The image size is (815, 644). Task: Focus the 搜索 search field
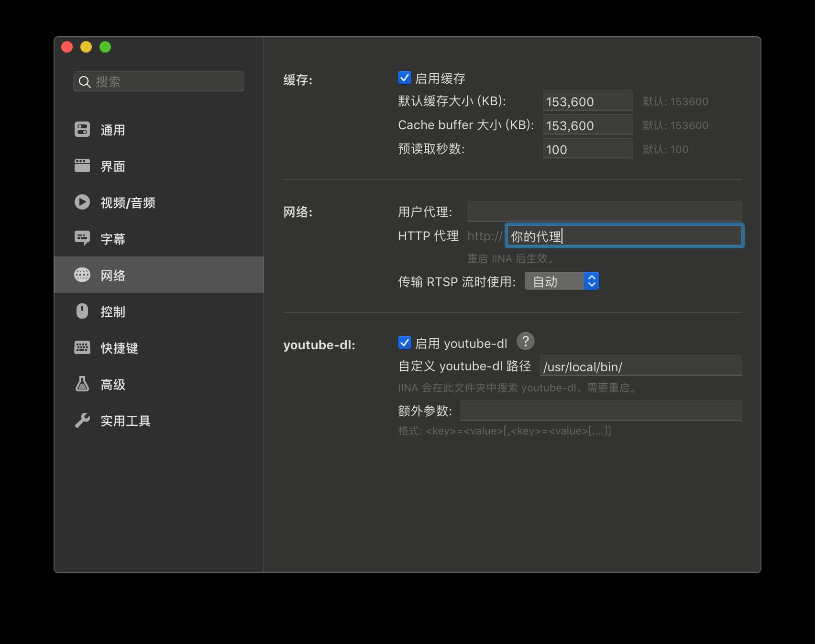(159, 81)
